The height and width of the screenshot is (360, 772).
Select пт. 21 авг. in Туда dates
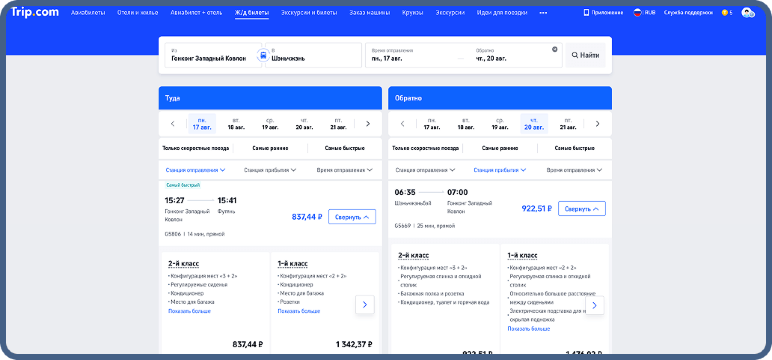[x=338, y=124]
